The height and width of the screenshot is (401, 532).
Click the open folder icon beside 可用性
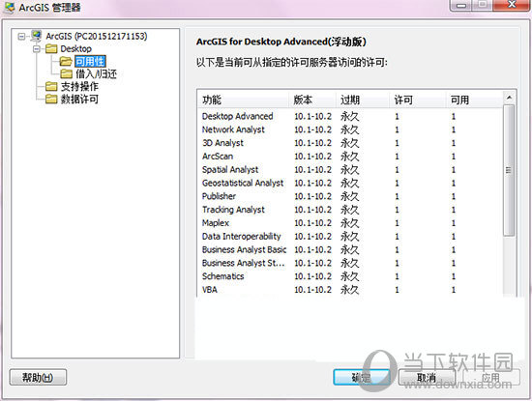click(x=66, y=61)
